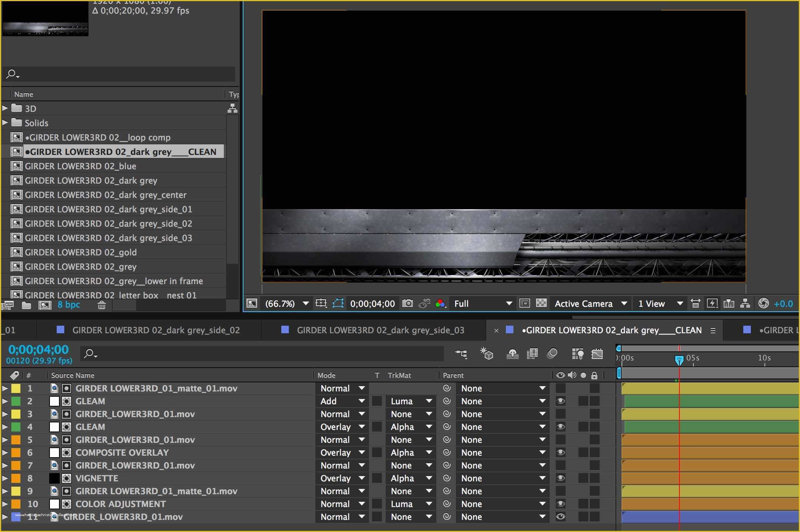Toggle the region of interest icon
The height and width of the screenshot is (532, 800).
click(x=525, y=303)
